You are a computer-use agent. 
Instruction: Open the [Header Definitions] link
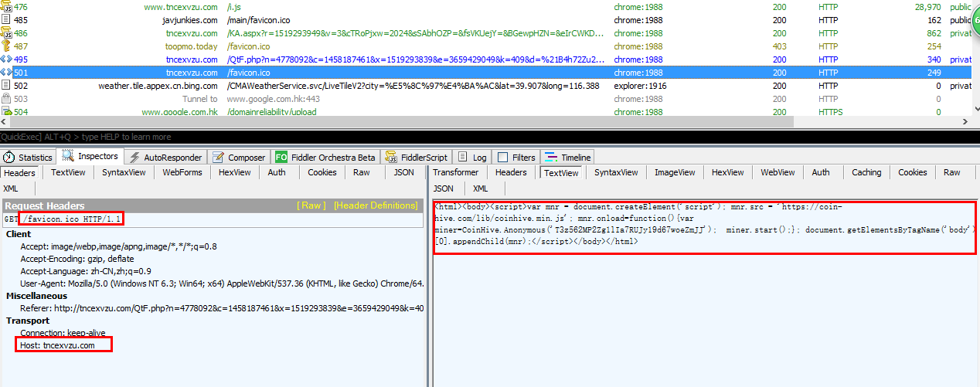(376, 205)
